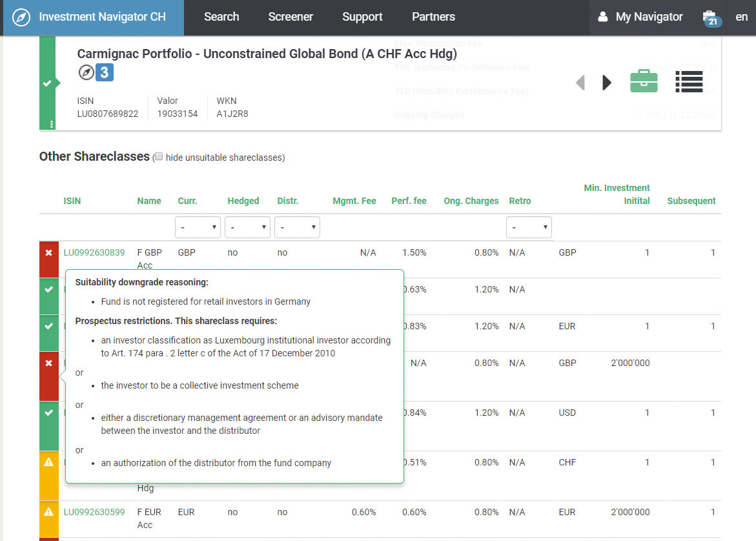Image resolution: width=756 pixels, height=541 pixels.
Task: Open the Screener menu
Action: pyautogui.click(x=291, y=17)
